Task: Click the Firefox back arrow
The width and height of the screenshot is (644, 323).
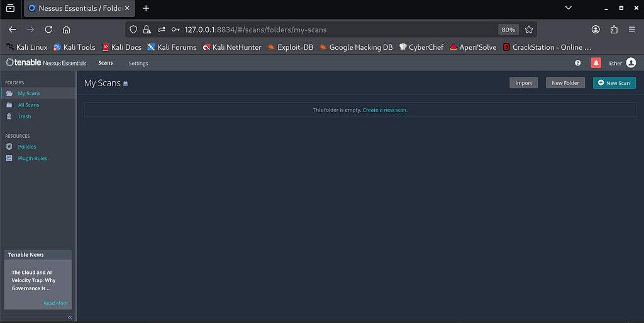Action: pos(13,30)
